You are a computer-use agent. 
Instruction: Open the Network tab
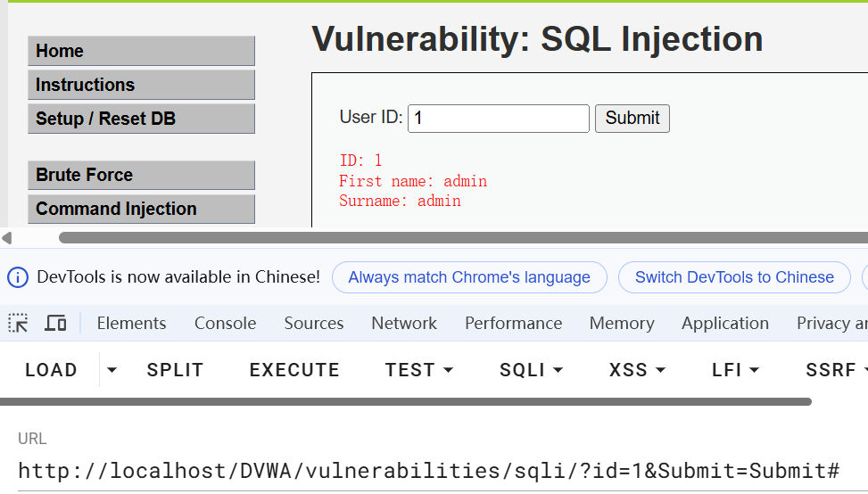404,324
